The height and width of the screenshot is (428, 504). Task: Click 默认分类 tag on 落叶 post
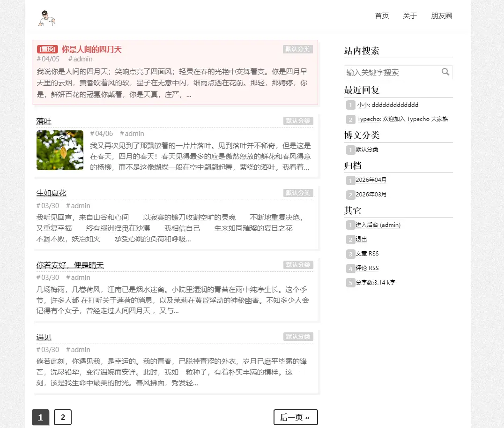point(298,120)
